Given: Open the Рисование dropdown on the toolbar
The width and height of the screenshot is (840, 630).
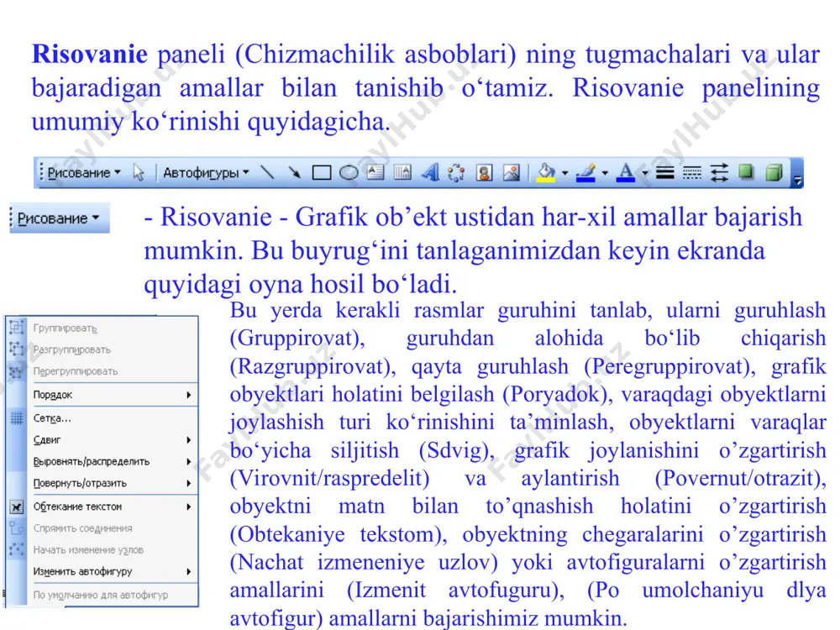Looking at the screenshot, I should (x=83, y=172).
